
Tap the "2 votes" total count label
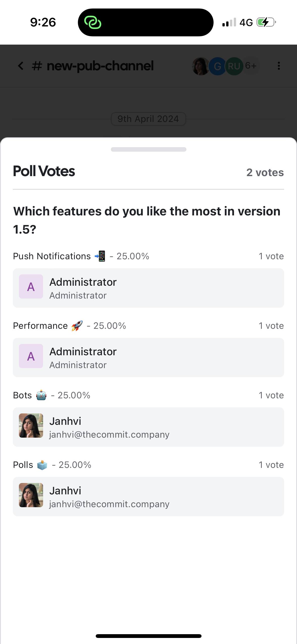(x=265, y=173)
